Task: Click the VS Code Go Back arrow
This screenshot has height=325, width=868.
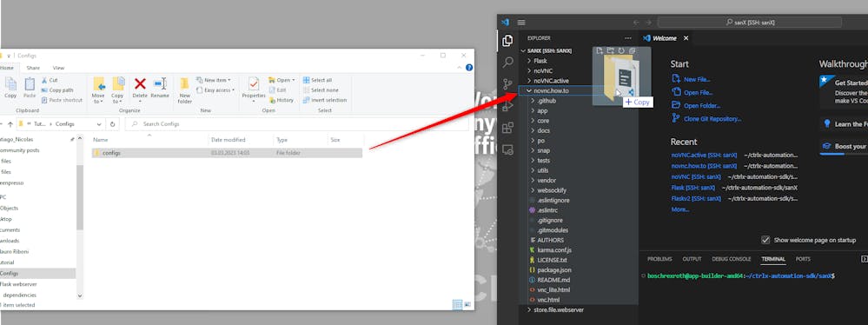Action: (636, 22)
